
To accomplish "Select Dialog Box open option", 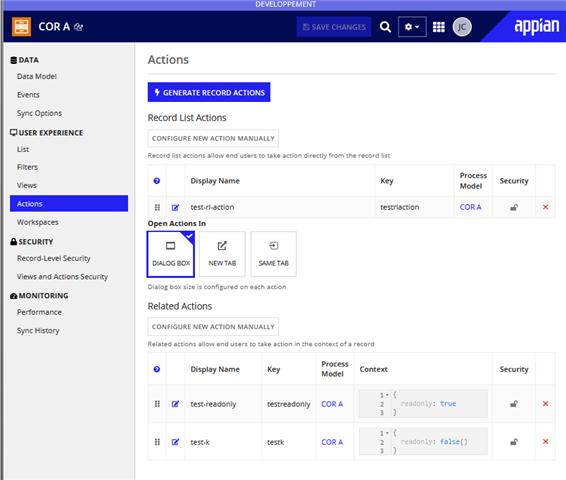I will click(x=171, y=254).
